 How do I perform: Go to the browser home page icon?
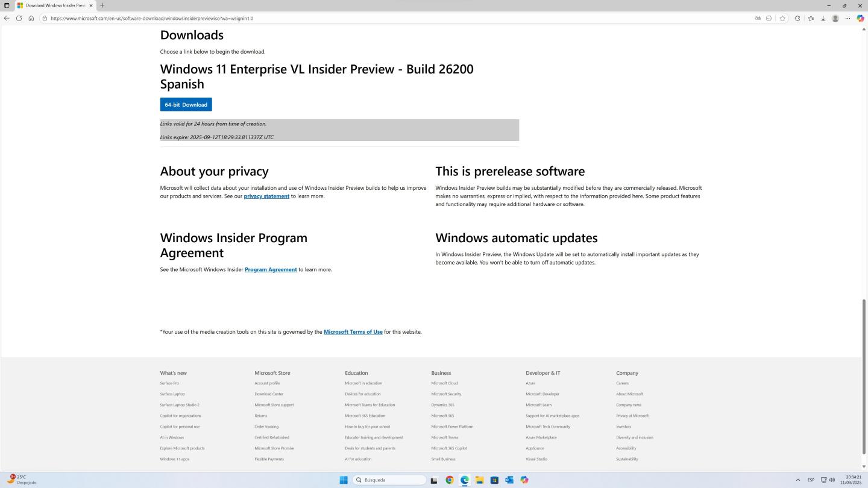[31, 18]
